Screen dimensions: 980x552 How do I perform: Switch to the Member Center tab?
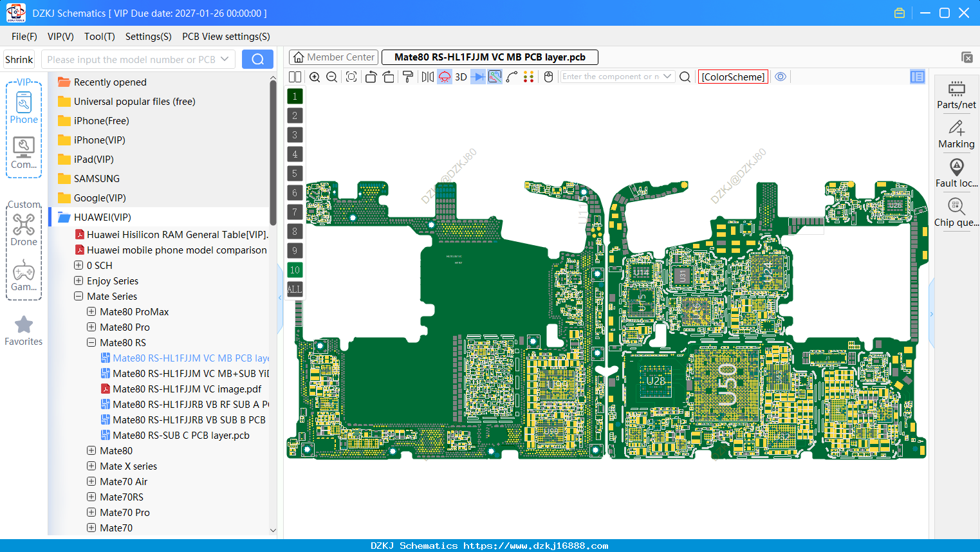click(334, 57)
